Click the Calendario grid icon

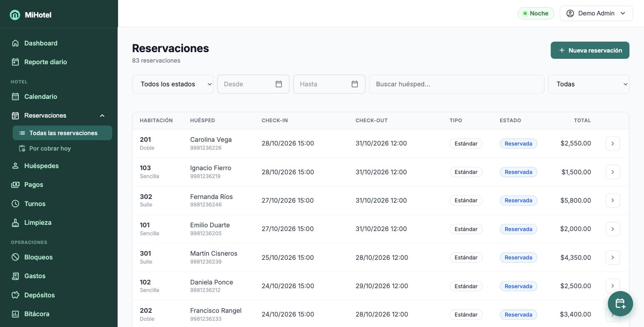click(15, 97)
